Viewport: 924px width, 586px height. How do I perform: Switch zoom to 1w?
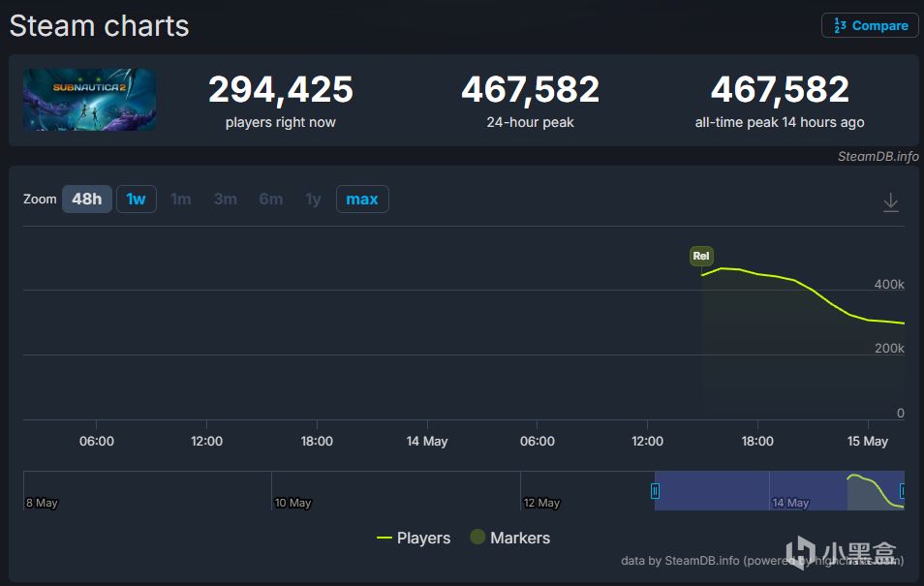[x=137, y=200]
